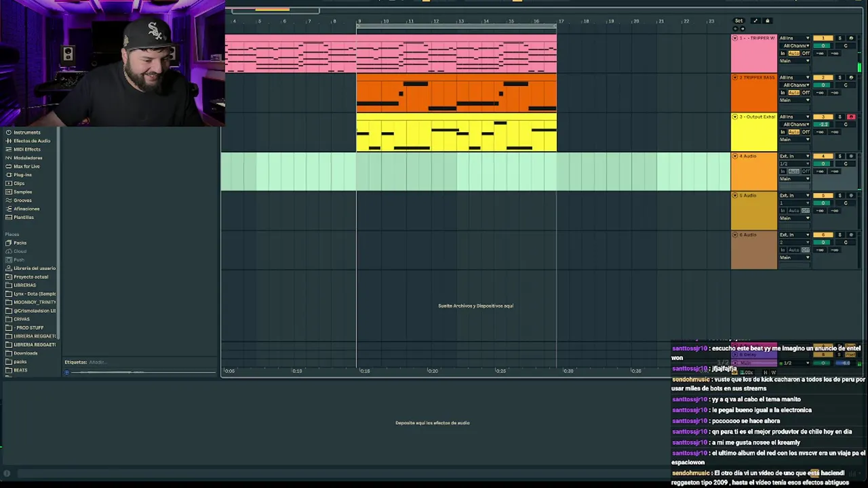Click the lock envelopes icon
The width and height of the screenshot is (868, 488).
click(x=768, y=21)
